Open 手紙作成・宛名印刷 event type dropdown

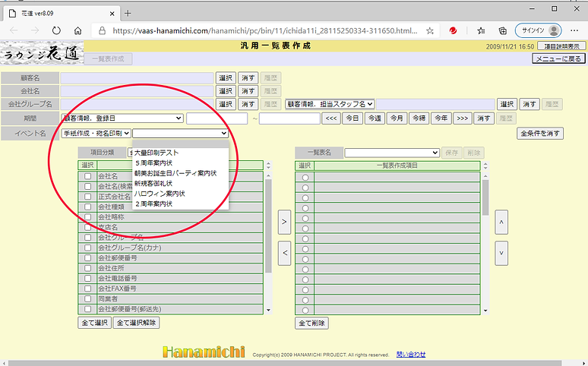(x=96, y=133)
